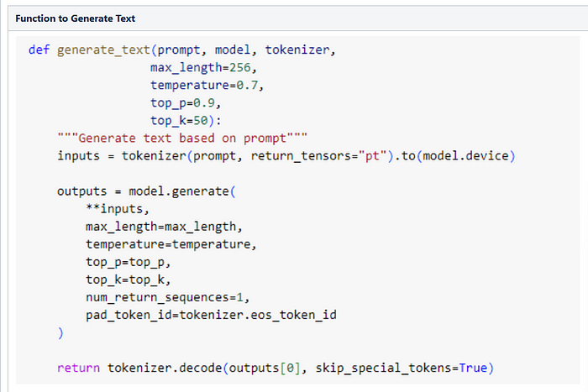Click the 'return' keyword
The width and height of the screenshot is (588, 392).
pos(78,368)
